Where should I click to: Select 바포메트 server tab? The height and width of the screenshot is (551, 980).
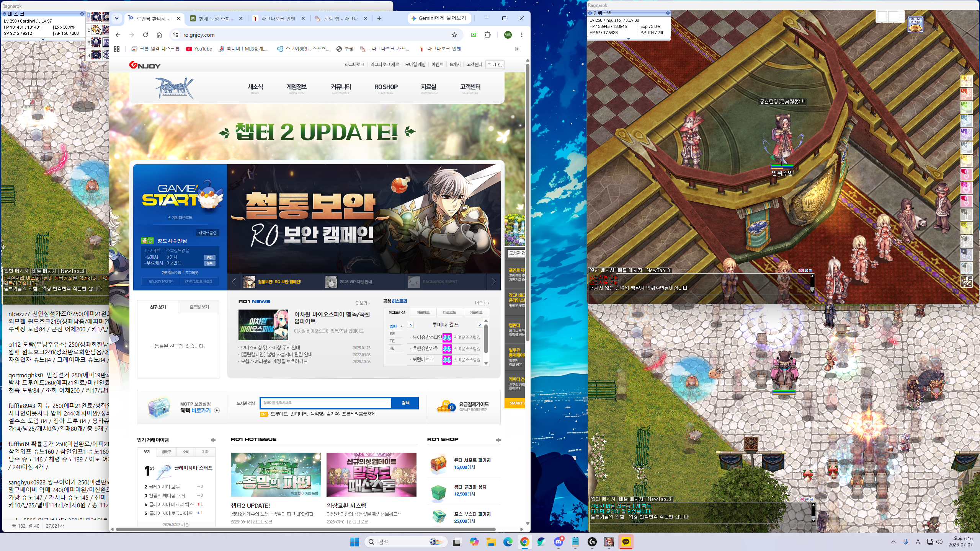[x=423, y=313]
